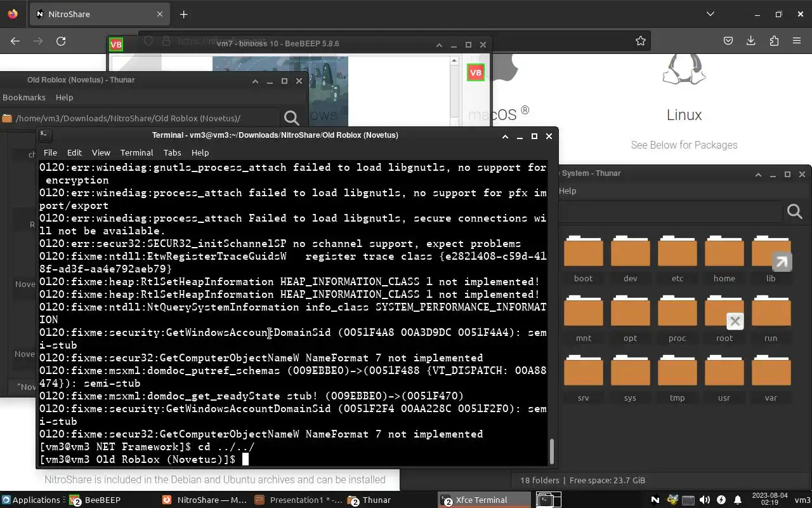Open Help menu in Old Roblox Thunar
The width and height of the screenshot is (812, 508).
(64, 97)
